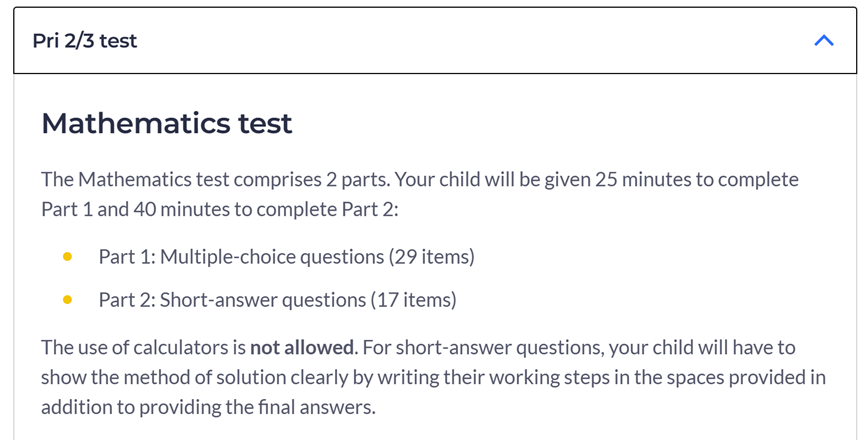Click the 'Pri 2/3 test' accordion title
865x440 pixels.
click(x=84, y=41)
